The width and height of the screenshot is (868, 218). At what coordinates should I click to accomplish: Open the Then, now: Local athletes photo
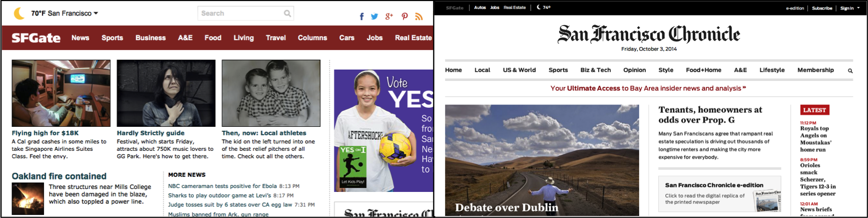pos(271,93)
